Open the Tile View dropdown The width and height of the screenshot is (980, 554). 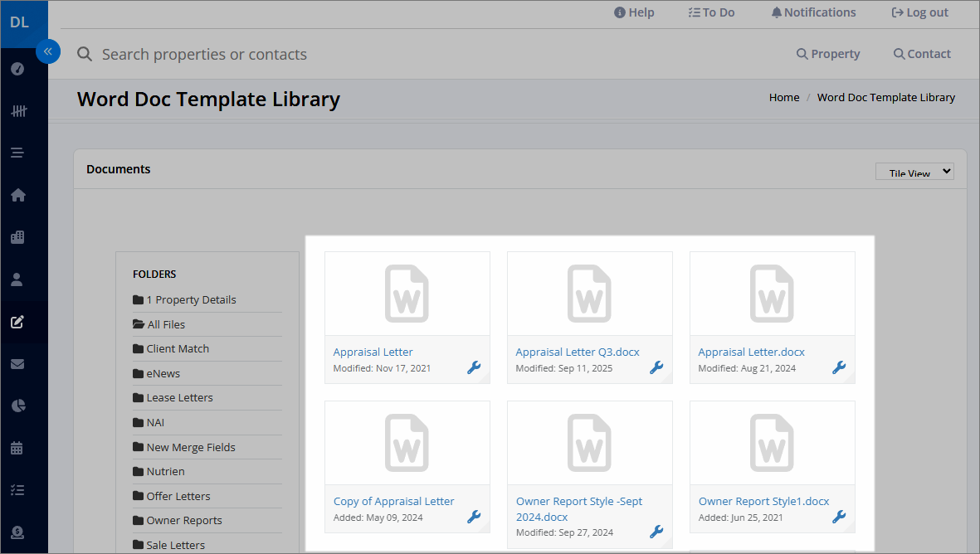(914, 172)
